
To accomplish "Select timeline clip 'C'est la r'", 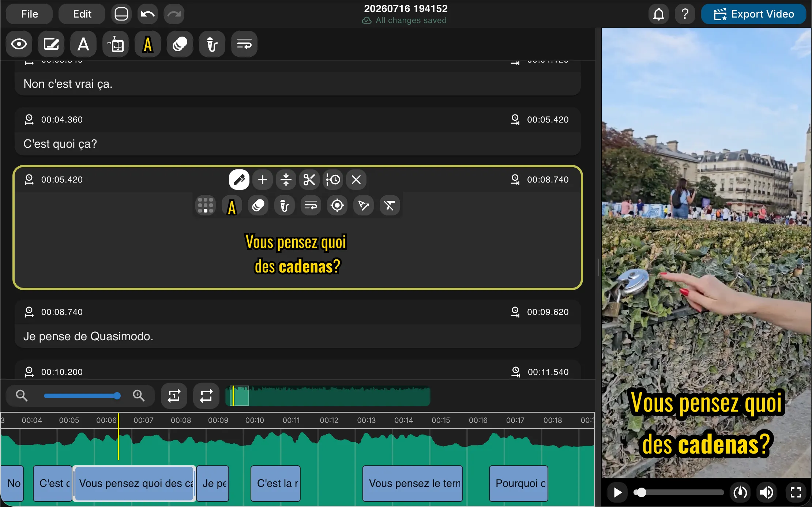I will click(275, 483).
